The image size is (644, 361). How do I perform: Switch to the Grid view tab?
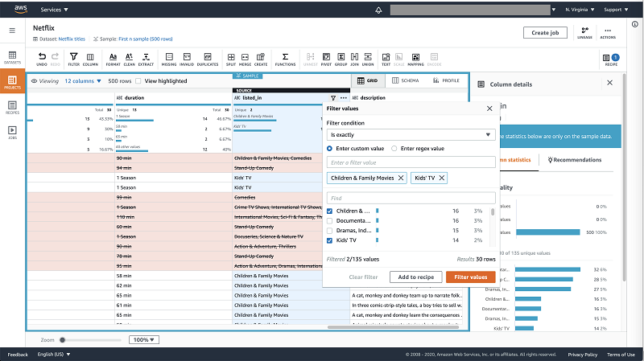[x=368, y=81]
